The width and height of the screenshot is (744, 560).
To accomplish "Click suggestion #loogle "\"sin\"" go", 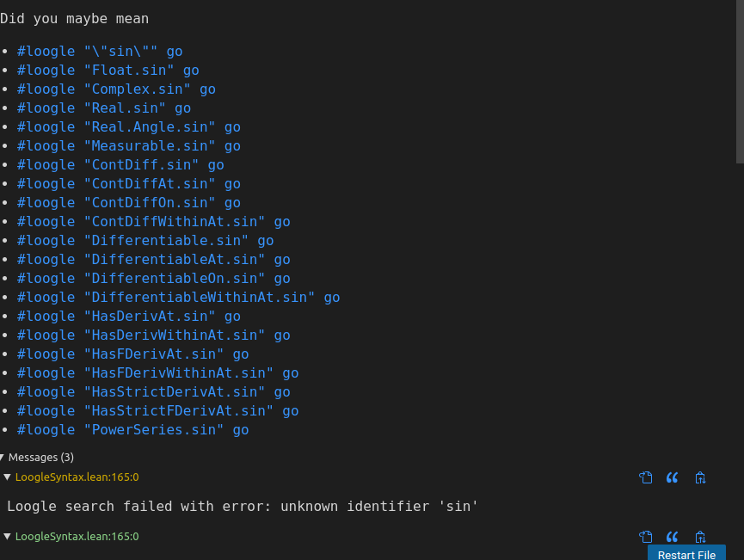I will click(100, 52).
